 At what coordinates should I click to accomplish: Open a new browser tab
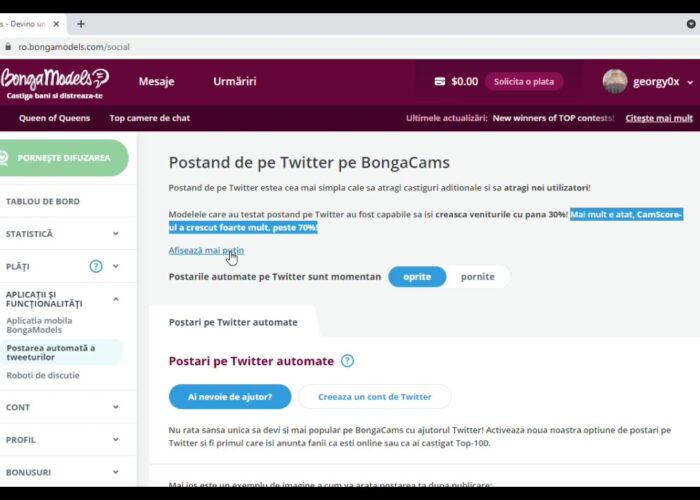pyautogui.click(x=81, y=24)
